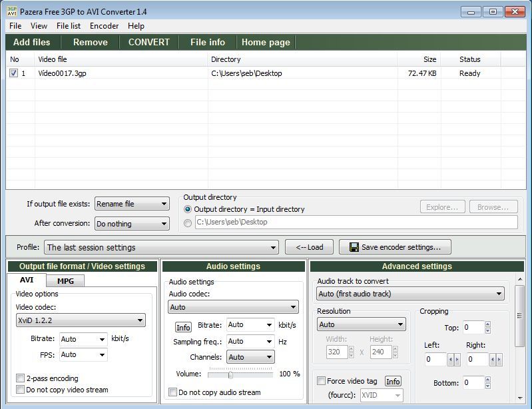Click Remove in the toolbar
Image resolution: width=532 pixels, height=409 pixels.
tap(91, 42)
